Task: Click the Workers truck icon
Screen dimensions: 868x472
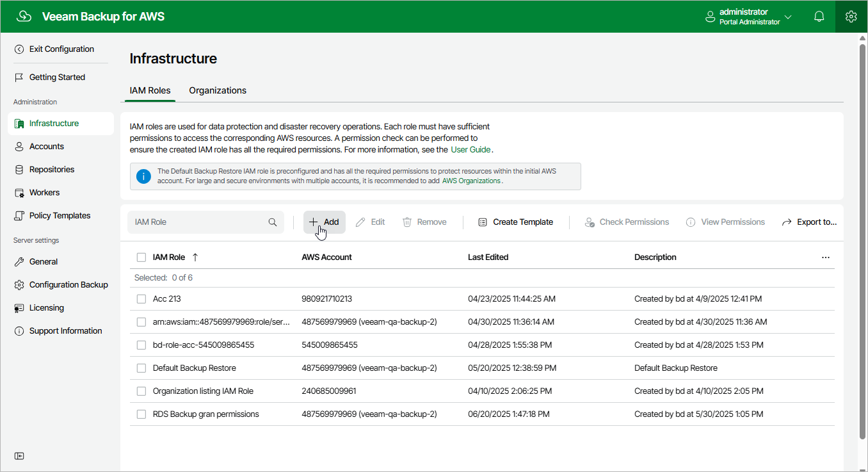Action: (x=19, y=193)
